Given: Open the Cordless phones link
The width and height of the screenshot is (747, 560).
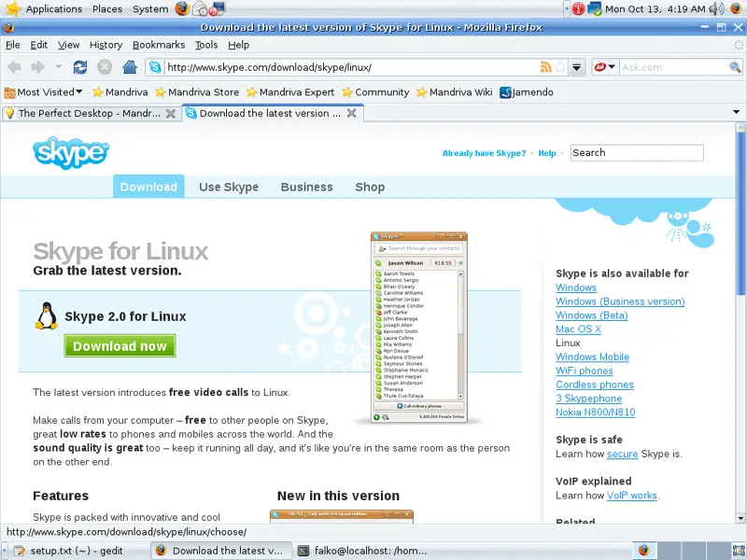Looking at the screenshot, I should 595,385.
